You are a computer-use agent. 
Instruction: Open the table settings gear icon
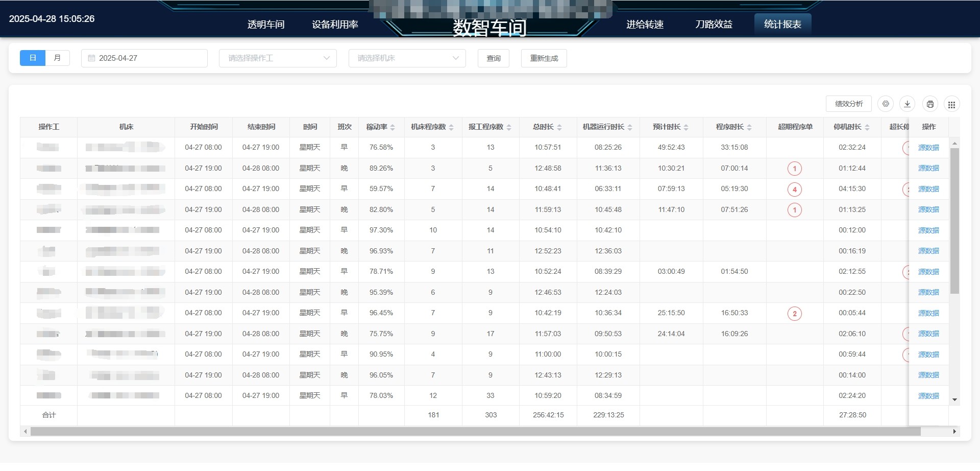click(886, 104)
